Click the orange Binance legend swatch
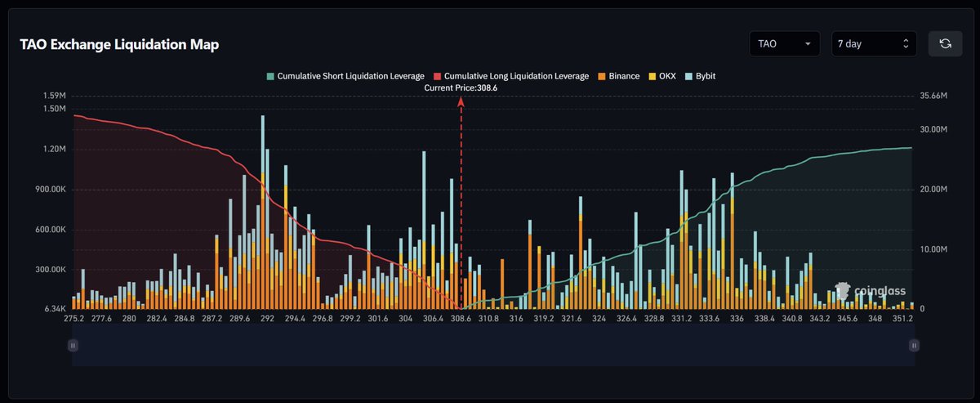 click(x=600, y=76)
